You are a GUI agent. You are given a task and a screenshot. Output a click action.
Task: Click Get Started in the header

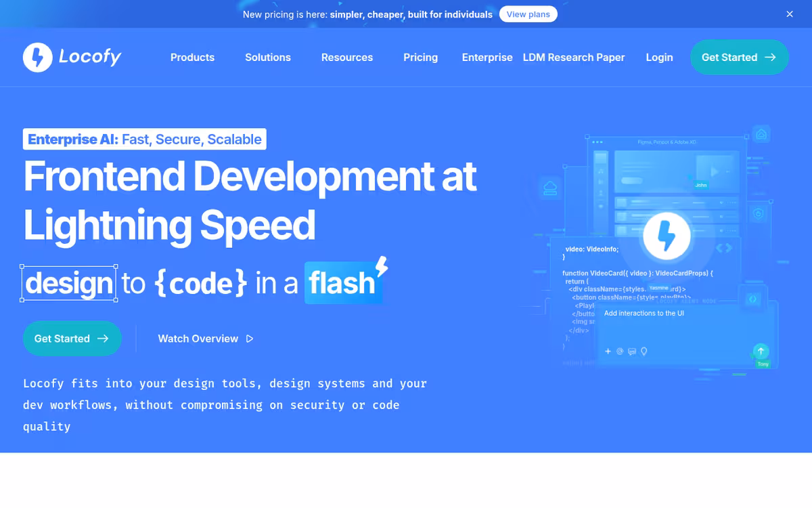click(739, 58)
